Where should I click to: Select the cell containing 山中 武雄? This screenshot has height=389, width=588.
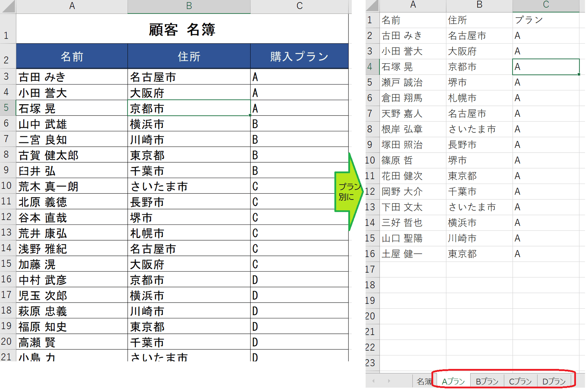tap(72, 124)
